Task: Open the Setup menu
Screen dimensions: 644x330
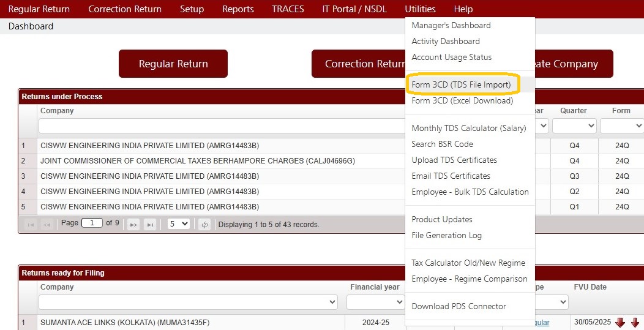Action: tap(192, 9)
